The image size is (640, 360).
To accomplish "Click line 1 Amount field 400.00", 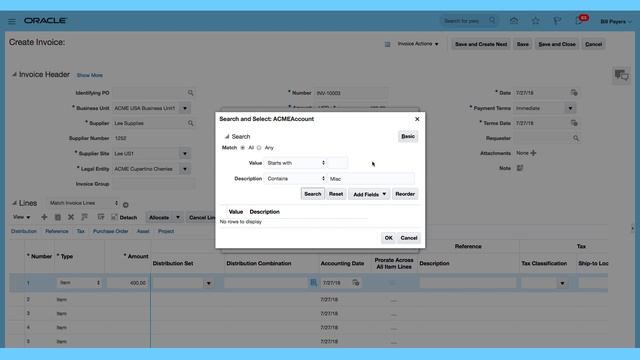I will point(127,282).
